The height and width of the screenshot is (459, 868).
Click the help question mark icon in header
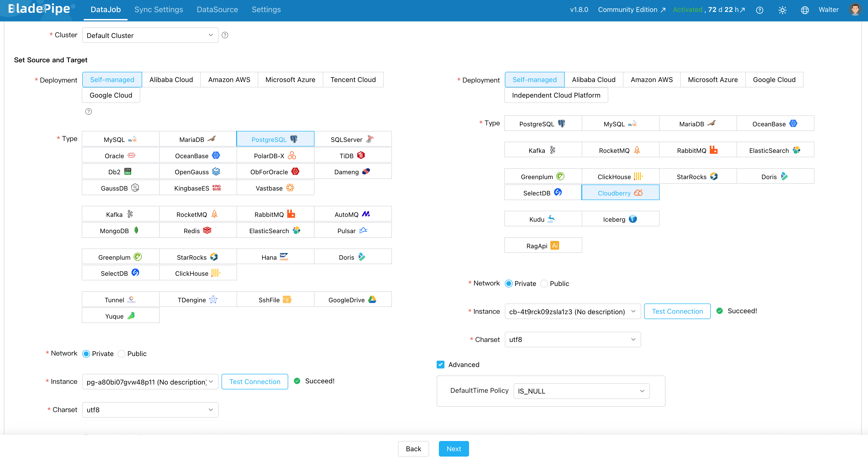pos(759,10)
